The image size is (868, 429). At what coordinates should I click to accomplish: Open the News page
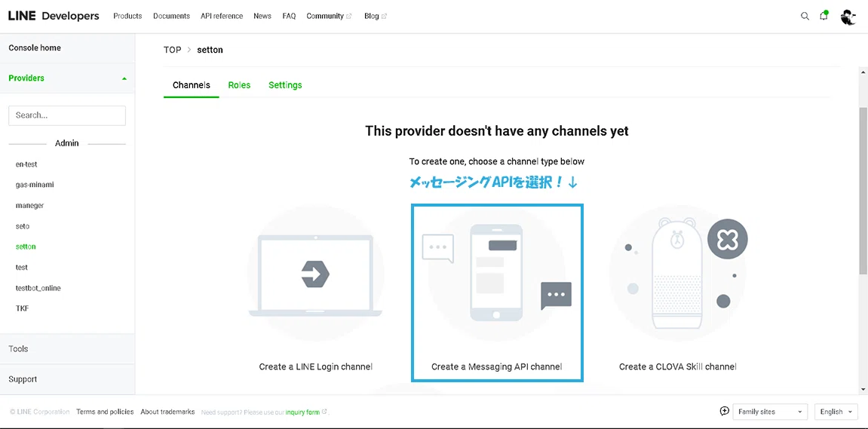coord(262,16)
